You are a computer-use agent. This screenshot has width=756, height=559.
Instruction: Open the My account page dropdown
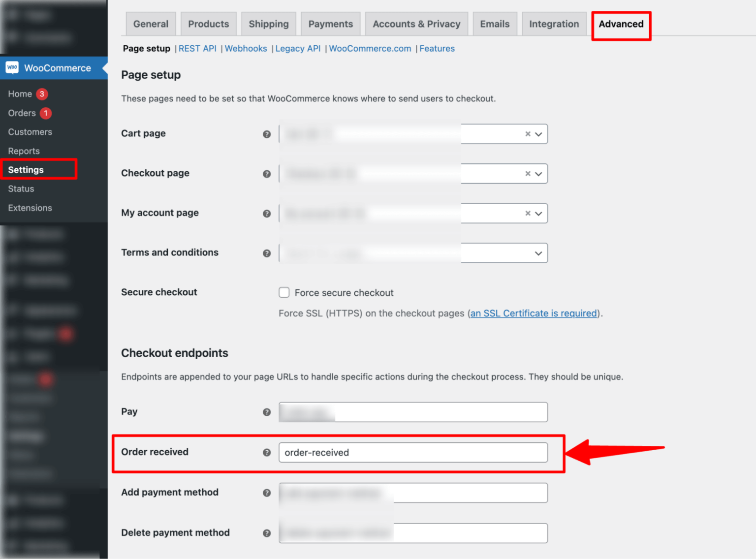539,213
